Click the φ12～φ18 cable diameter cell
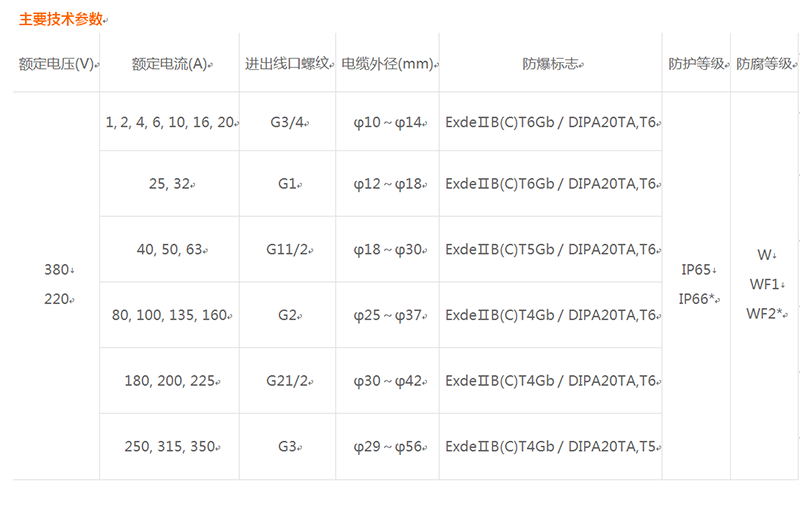This screenshot has height=515, width=800. [388, 183]
